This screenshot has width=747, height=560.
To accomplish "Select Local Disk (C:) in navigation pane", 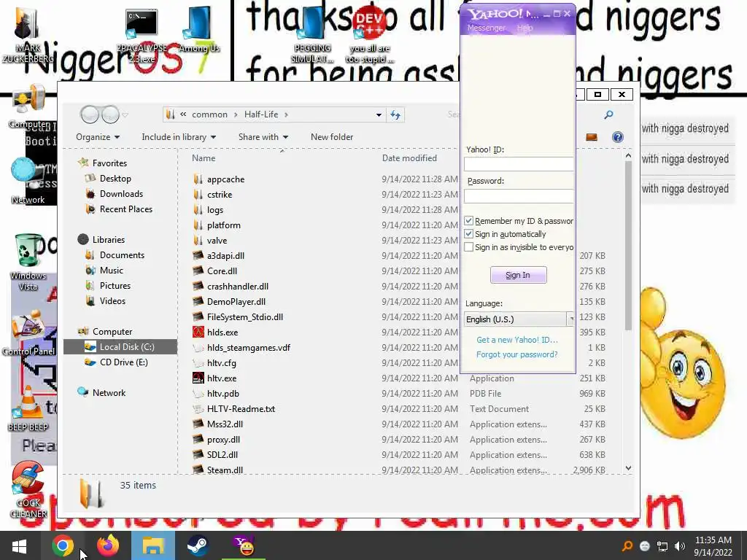I will pos(120,347).
